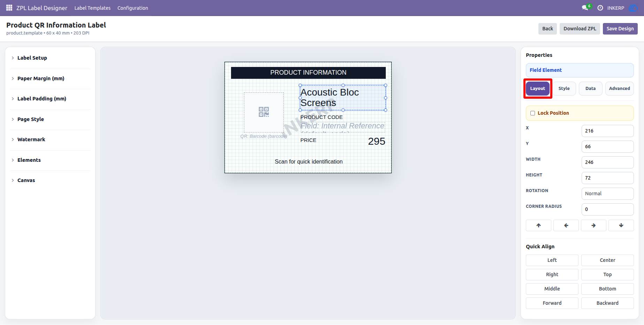Screen dimensions: 644x325
Task: Switch to the Advanced tab
Action: [x=619, y=89]
